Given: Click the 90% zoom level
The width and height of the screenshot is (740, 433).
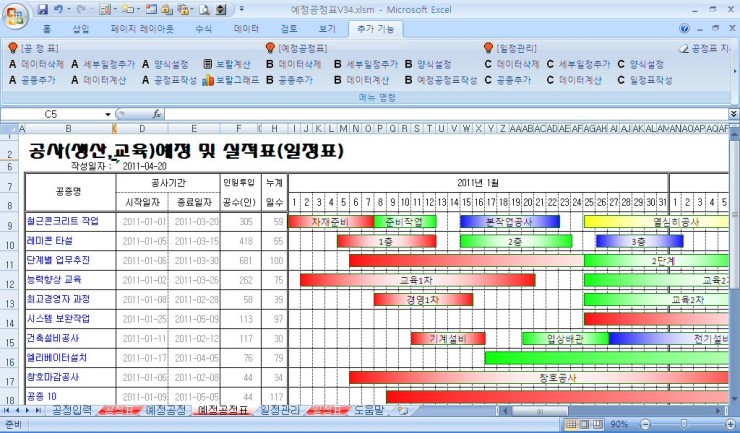Looking at the screenshot, I should (x=619, y=424).
